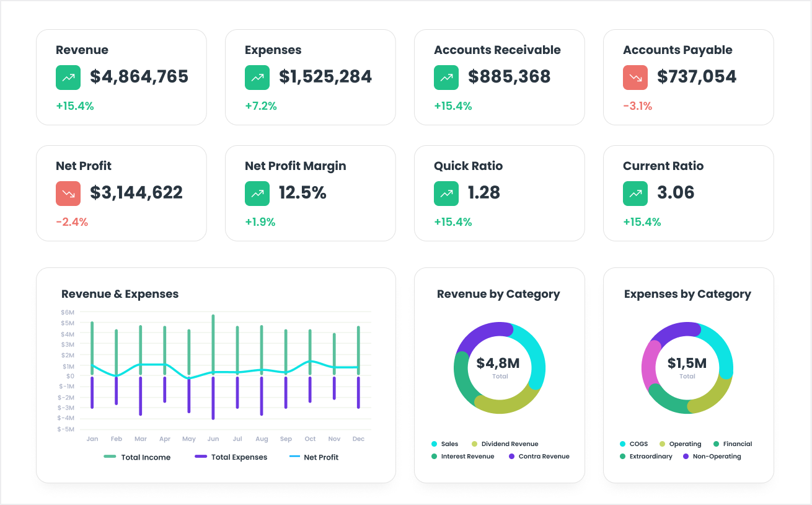Select the Net Profit Margin arrow icon
Image resolution: width=812 pixels, height=505 pixels.
point(257,193)
